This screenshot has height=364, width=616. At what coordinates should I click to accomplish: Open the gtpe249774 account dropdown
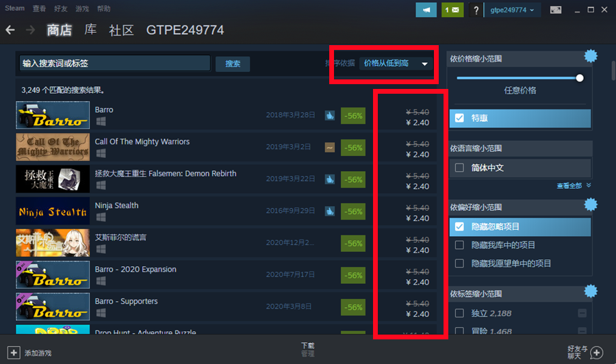point(512,10)
